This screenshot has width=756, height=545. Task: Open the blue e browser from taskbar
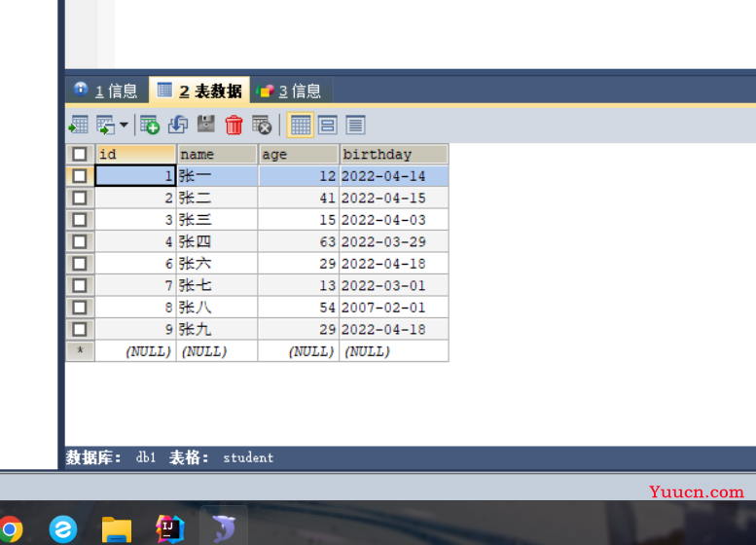[62, 529]
